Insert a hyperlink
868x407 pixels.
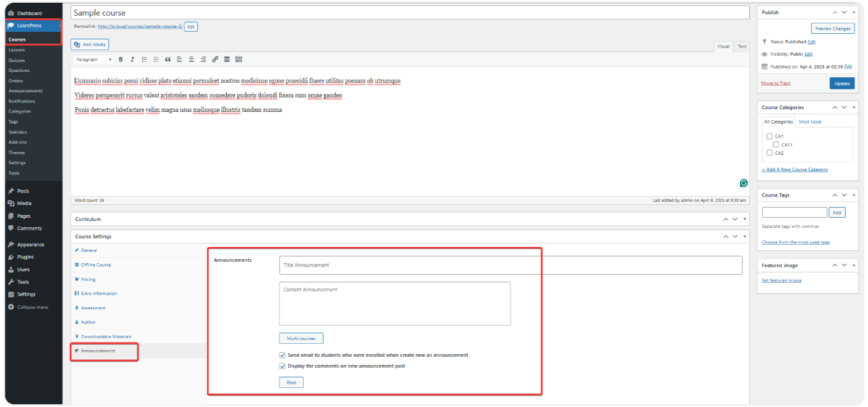click(x=215, y=59)
